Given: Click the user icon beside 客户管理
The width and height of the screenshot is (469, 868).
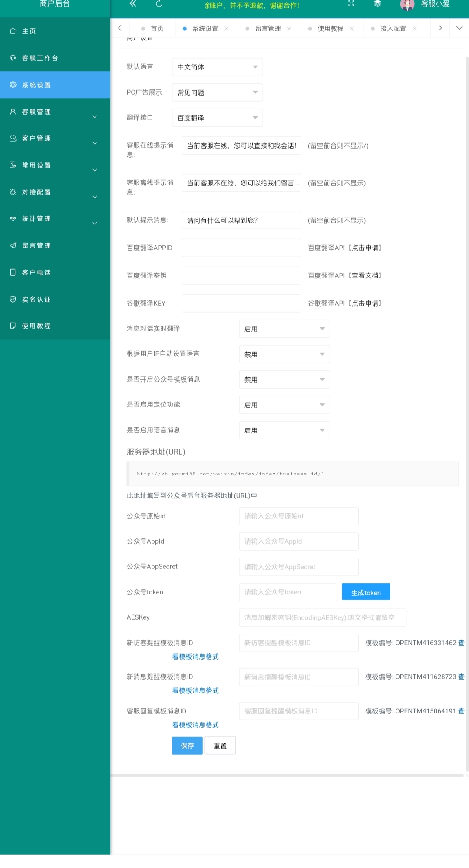Looking at the screenshot, I should click(x=13, y=138).
